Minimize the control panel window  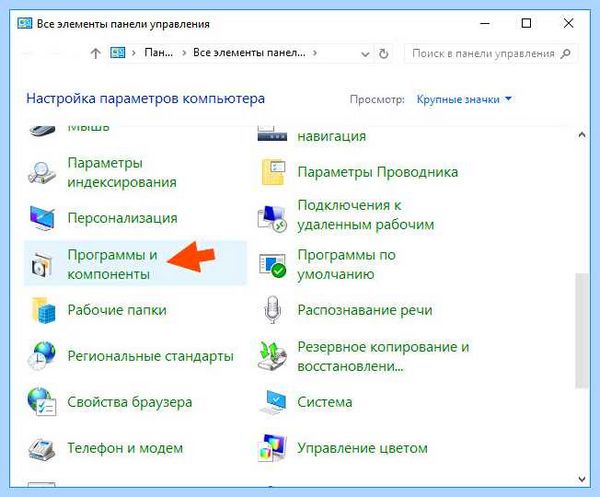point(485,23)
